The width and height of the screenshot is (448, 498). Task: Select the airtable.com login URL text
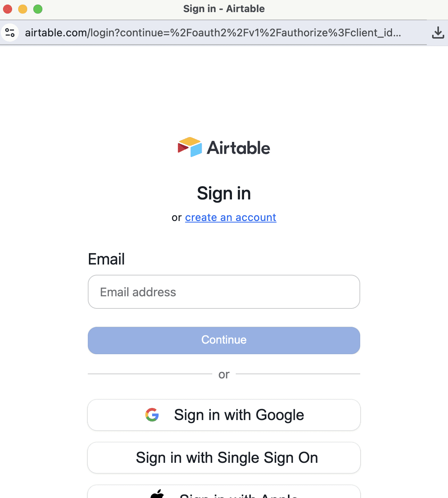pos(213,33)
